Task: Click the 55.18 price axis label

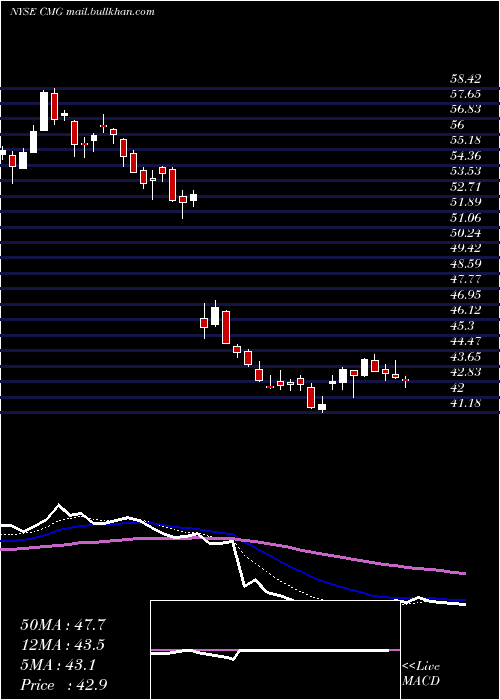Action: [465, 140]
